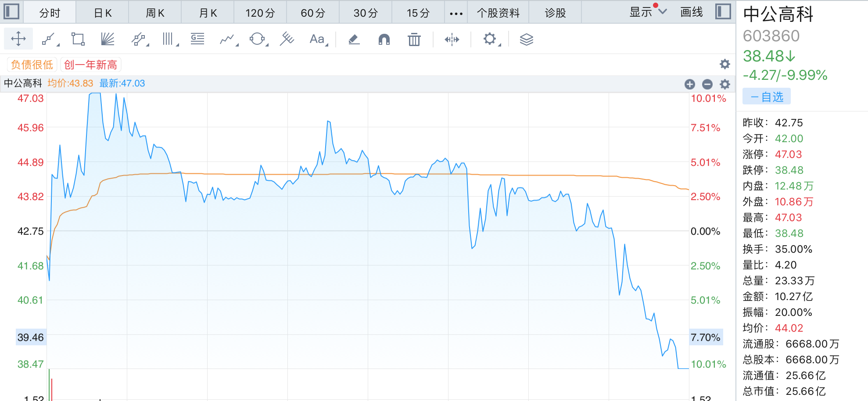Remove stock from 自选 watchlist
This screenshot has height=401, width=868.
pyautogui.click(x=766, y=97)
